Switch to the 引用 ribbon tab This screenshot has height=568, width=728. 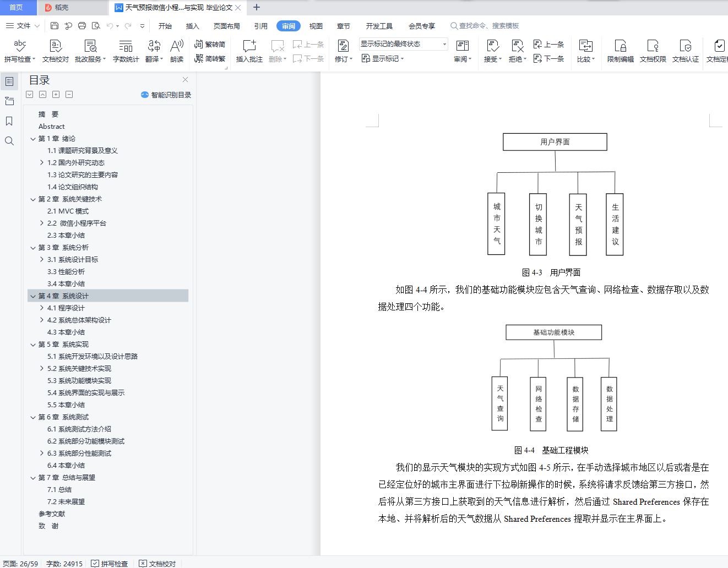[261, 26]
